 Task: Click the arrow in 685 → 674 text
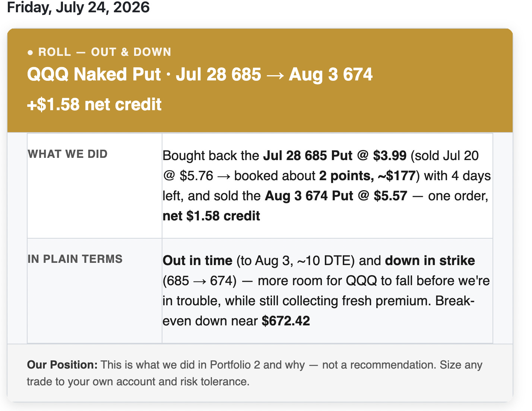[x=200, y=281]
